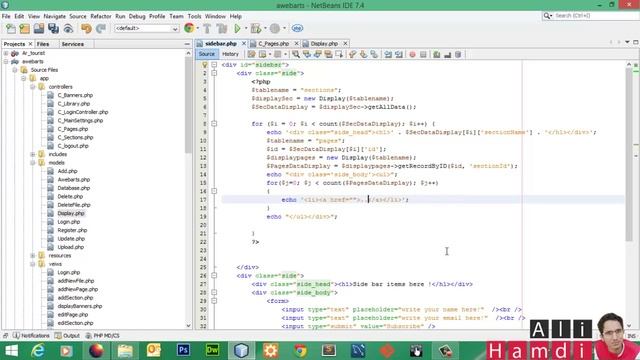Collapse the models folder in tree
The height and width of the screenshot is (360, 640).
click(x=33, y=163)
